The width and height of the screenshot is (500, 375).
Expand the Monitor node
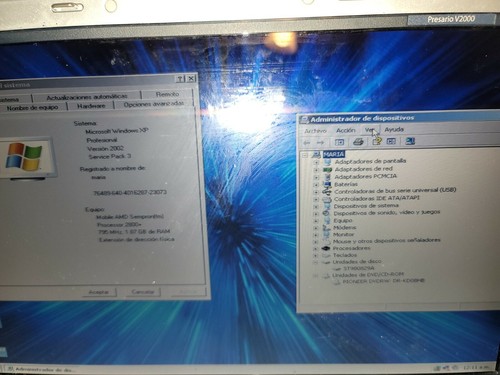point(316,235)
